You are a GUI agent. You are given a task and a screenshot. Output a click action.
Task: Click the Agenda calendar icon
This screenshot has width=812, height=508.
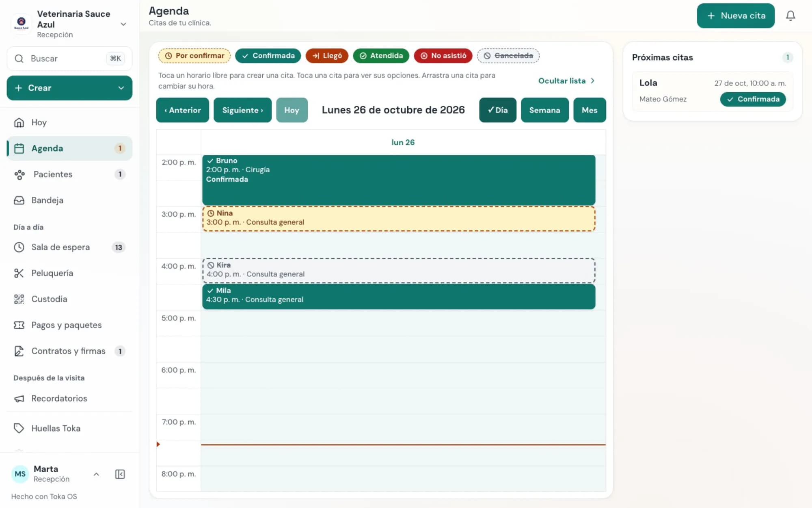(x=19, y=148)
